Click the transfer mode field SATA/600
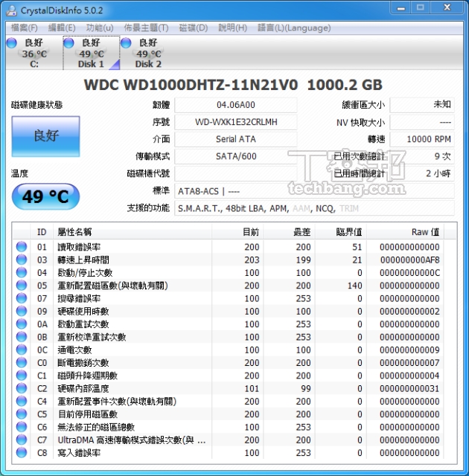The height and width of the screenshot is (476, 469). (x=236, y=156)
